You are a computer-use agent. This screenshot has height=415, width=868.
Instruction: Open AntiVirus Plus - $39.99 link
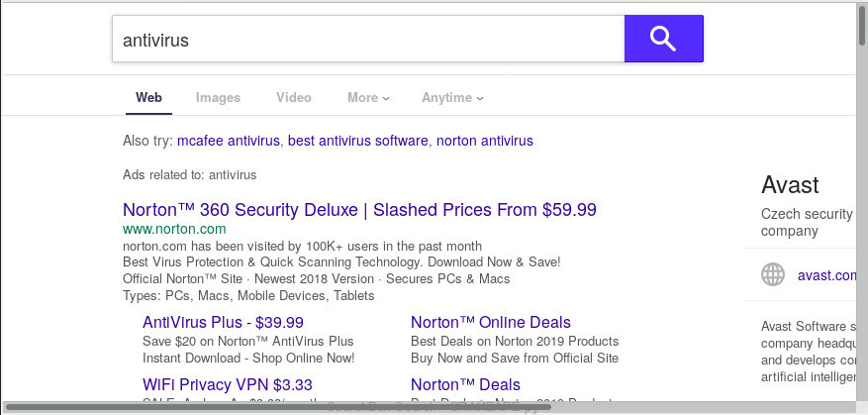223,322
